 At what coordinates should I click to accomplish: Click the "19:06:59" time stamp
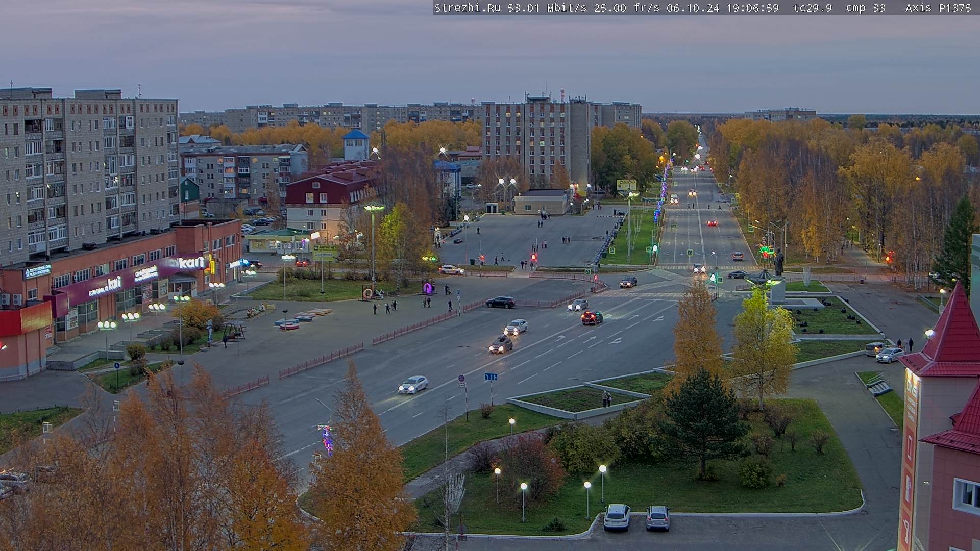click(x=752, y=8)
